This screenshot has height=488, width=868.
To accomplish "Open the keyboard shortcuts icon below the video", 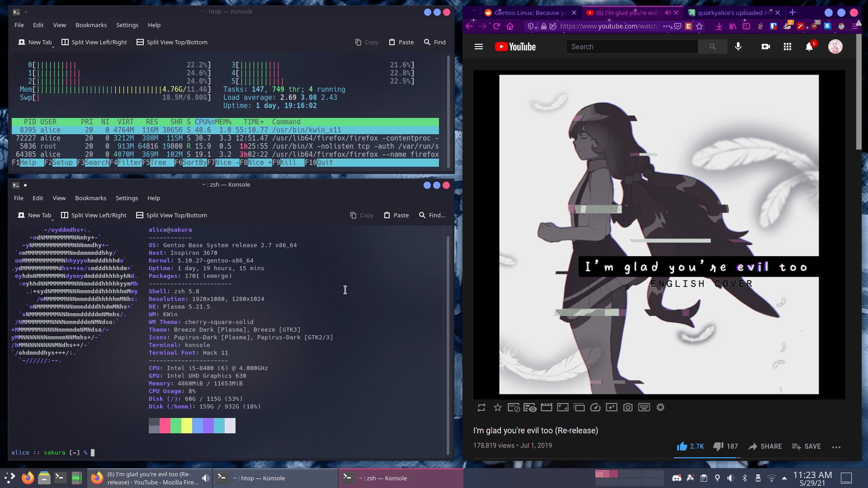I will pyautogui.click(x=644, y=407).
